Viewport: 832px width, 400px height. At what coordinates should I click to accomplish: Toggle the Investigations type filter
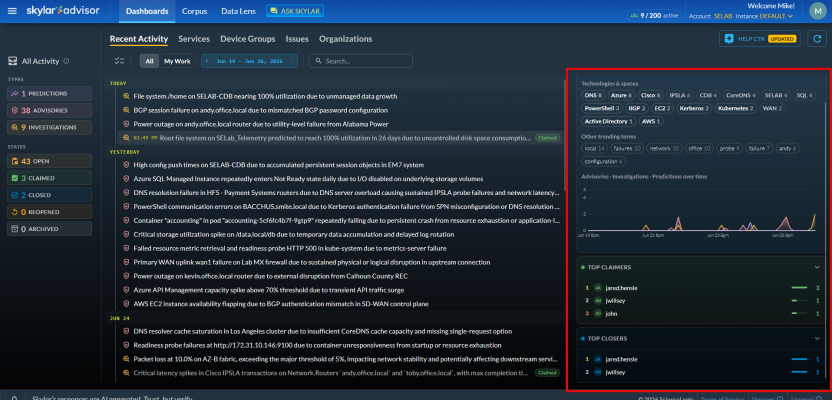(49, 127)
